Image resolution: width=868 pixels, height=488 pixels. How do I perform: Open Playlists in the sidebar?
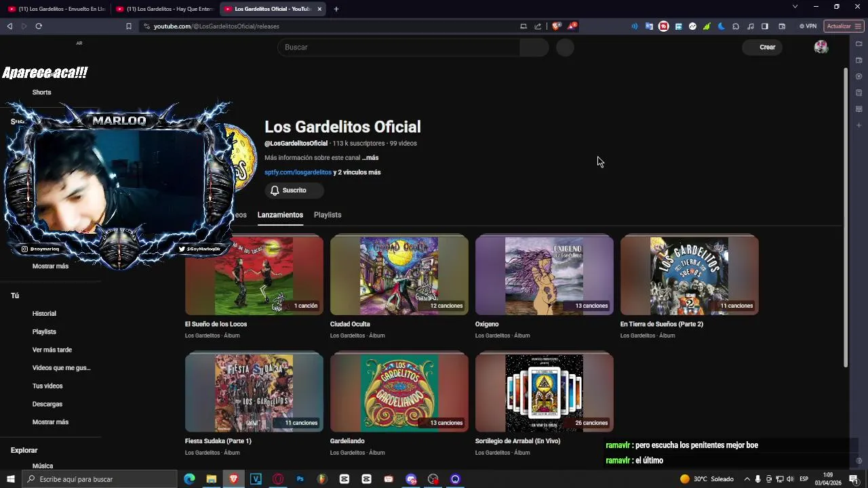point(44,332)
